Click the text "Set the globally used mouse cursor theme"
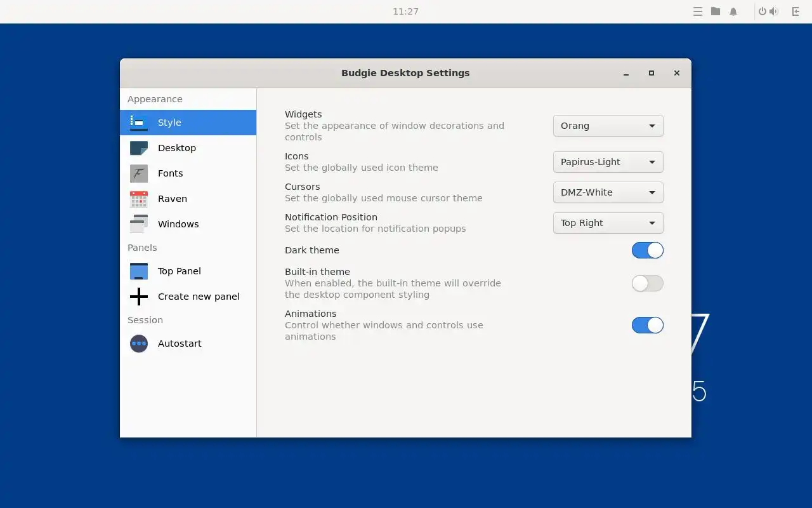The image size is (812, 508). (x=384, y=198)
